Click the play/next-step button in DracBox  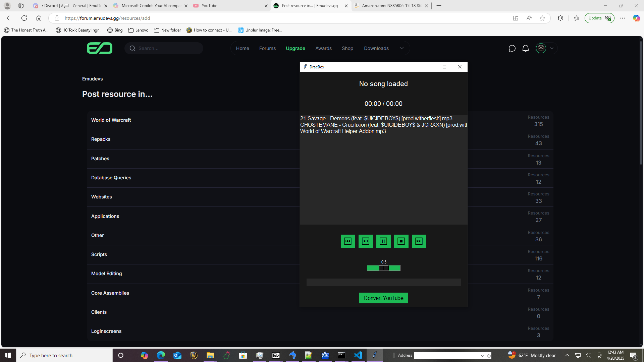[x=366, y=241]
